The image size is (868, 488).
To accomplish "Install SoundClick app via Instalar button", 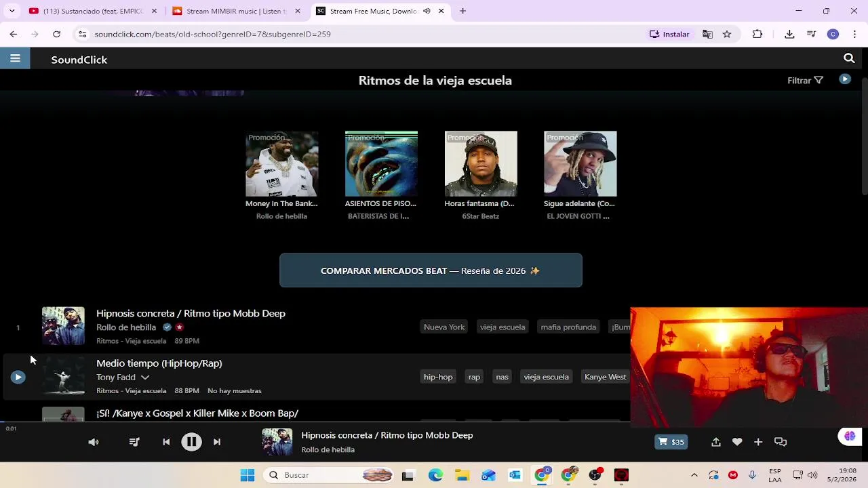I will tap(669, 34).
